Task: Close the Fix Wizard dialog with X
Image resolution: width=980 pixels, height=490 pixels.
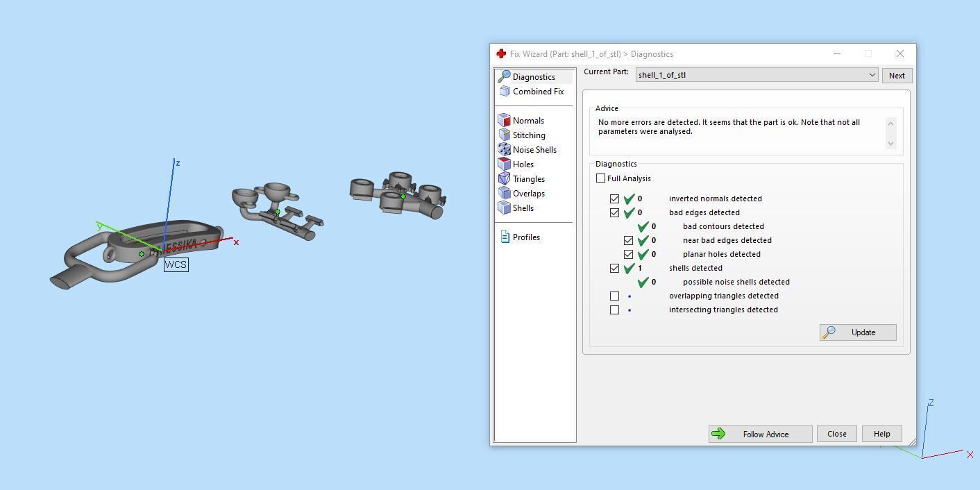Action: 899,53
